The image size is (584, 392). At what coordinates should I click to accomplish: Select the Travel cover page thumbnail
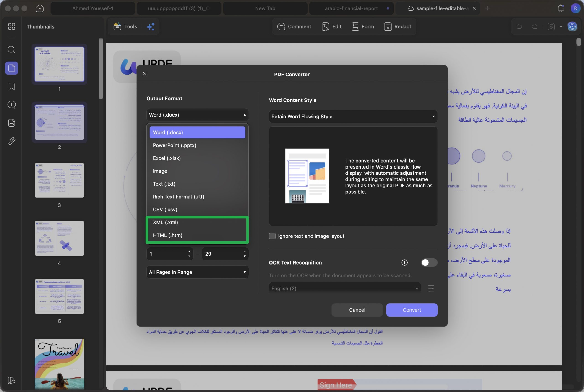[x=59, y=364]
